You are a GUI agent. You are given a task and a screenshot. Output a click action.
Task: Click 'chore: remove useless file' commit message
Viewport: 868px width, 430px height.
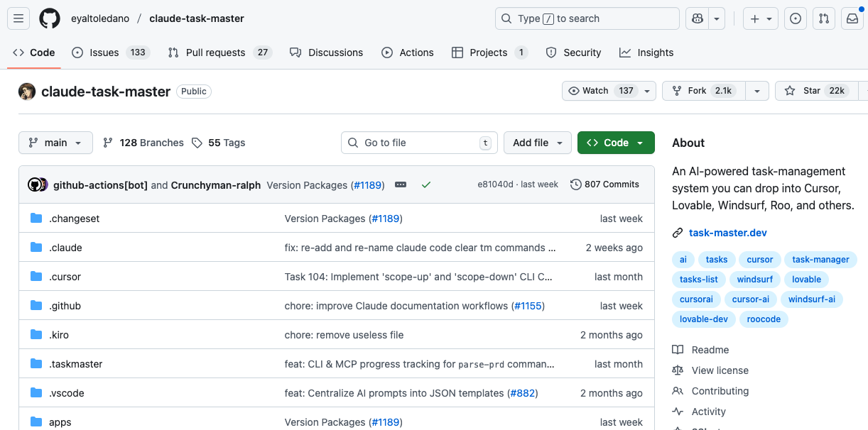pyautogui.click(x=344, y=335)
